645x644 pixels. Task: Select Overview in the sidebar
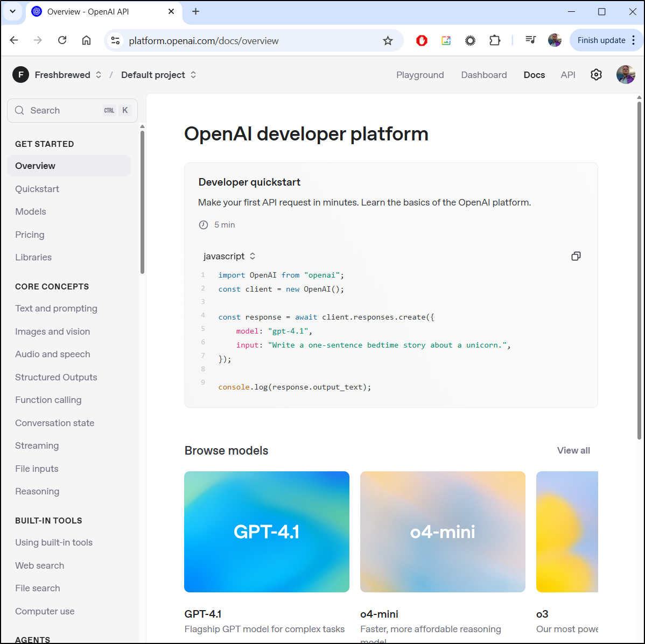[x=69, y=166]
